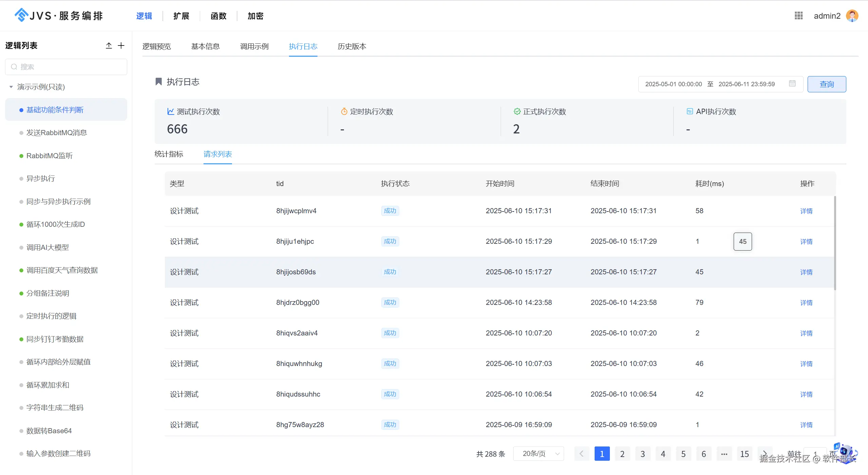Collapse the 演示示例(只读) tree group

(11, 87)
